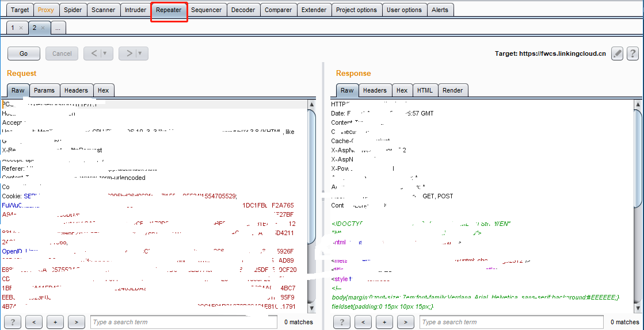This screenshot has height=330, width=644.
Task: Click the request pane scroll down arrow
Action: 311,308
